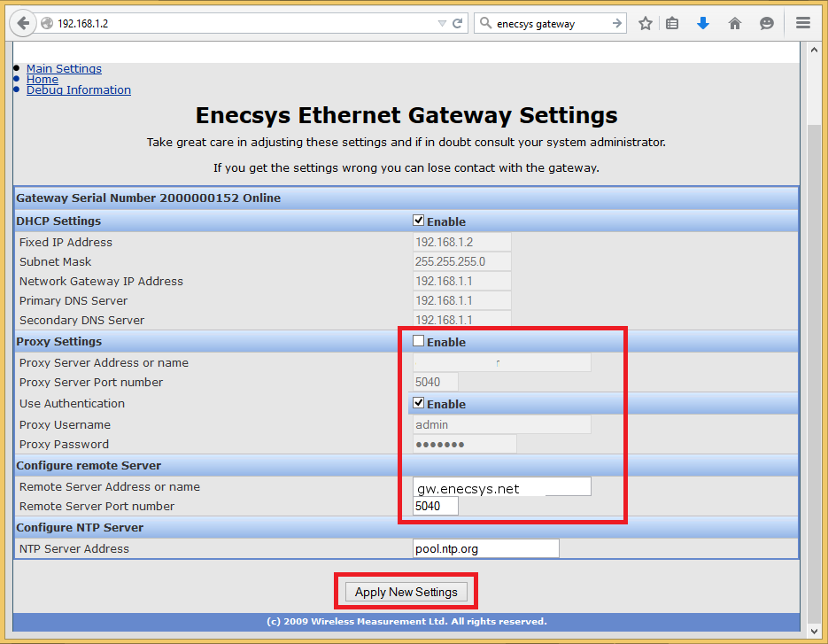
Task: Click the 'Use Authentication' label
Action: 72,404
